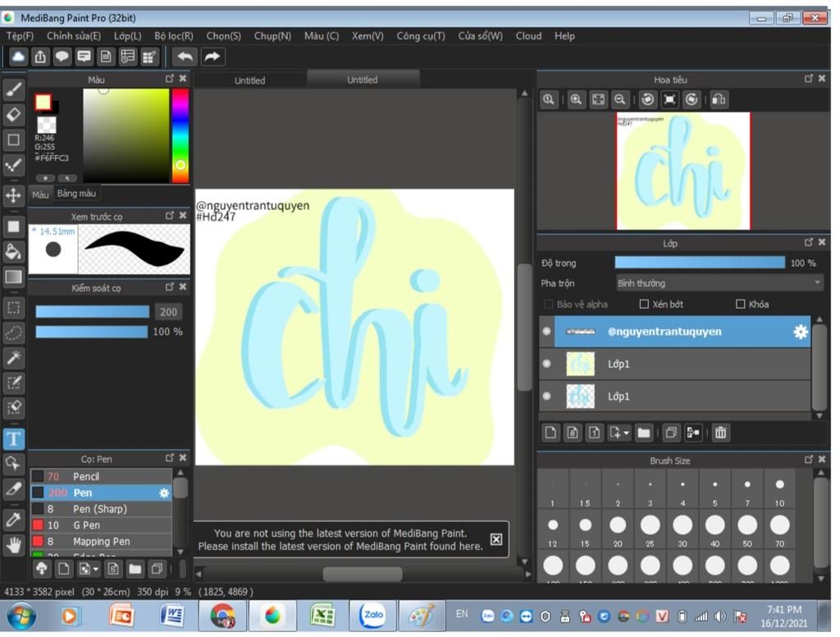
Task: Open add-layer dropdown arrow in layer toolbar
Action: [x=626, y=433]
